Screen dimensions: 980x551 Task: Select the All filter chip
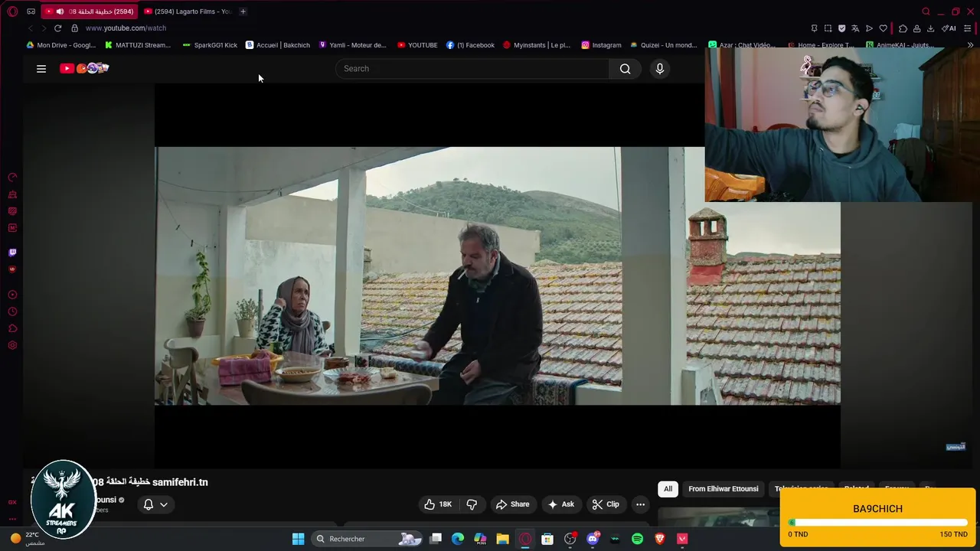click(x=668, y=489)
